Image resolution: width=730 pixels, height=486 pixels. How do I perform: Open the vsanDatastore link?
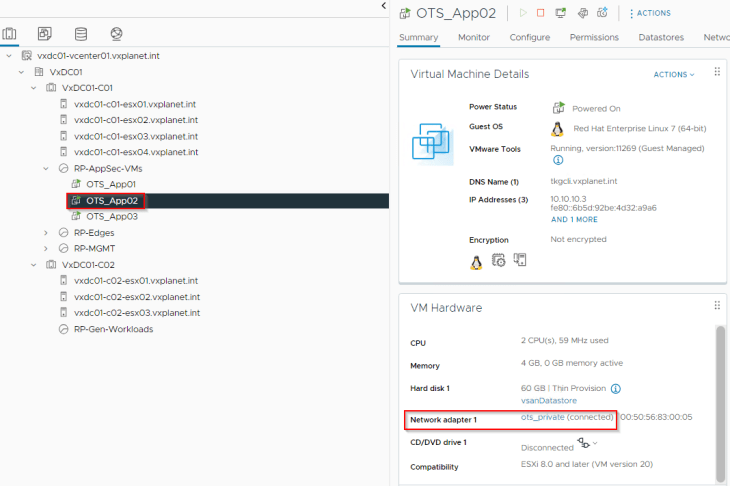coord(548,401)
